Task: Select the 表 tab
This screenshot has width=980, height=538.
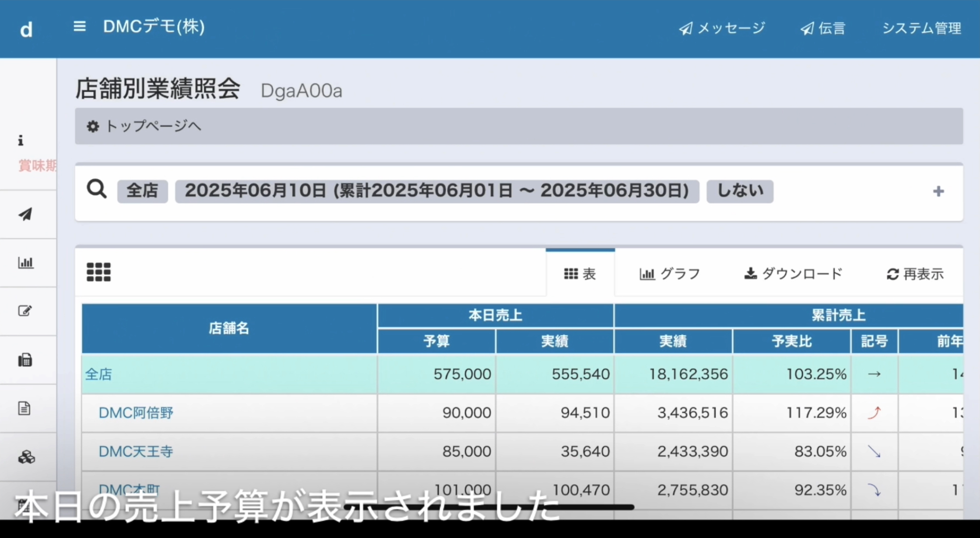Action: pos(580,274)
